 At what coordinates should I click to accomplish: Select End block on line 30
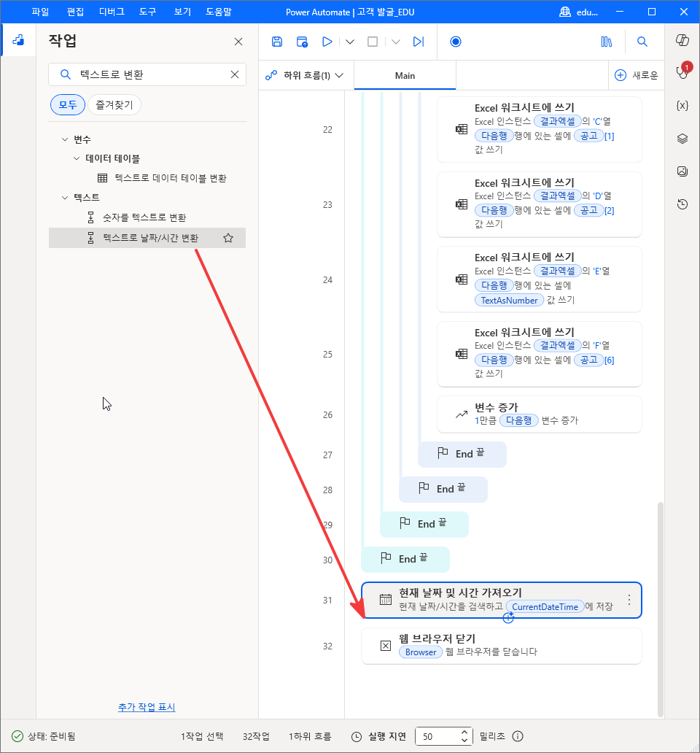pos(405,560)
